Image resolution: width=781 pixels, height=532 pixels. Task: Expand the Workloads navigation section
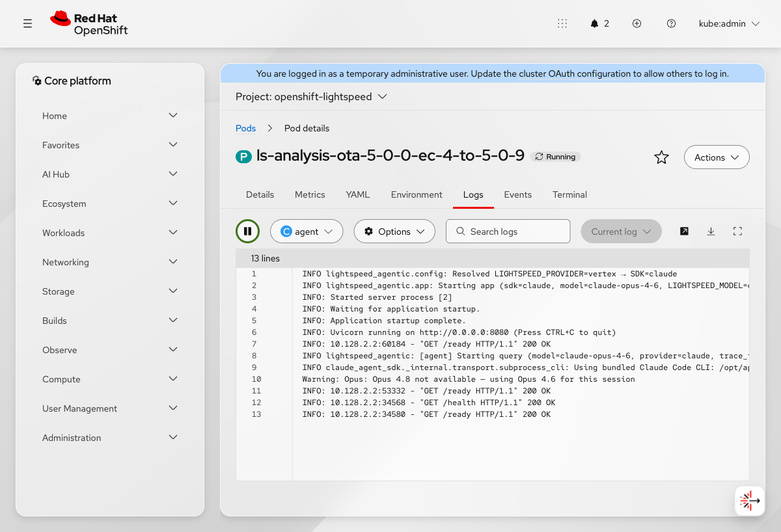pos(110,233)
